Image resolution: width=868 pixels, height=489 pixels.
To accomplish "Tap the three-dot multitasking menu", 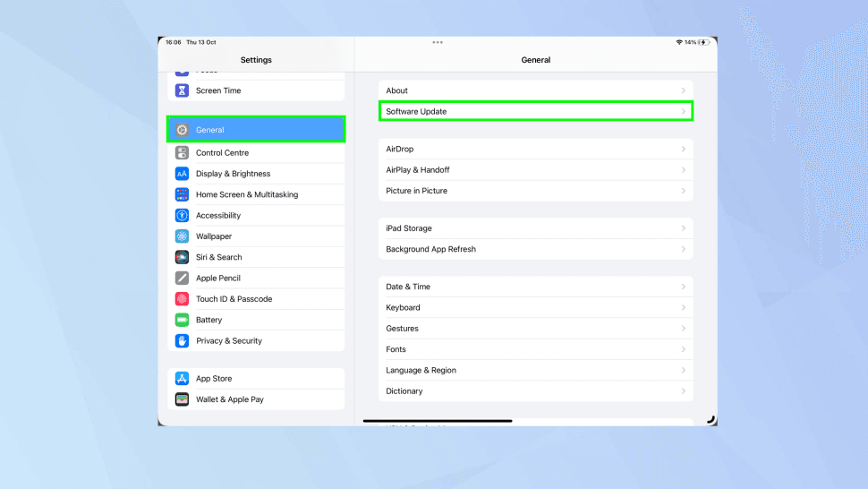I will 438,42.
